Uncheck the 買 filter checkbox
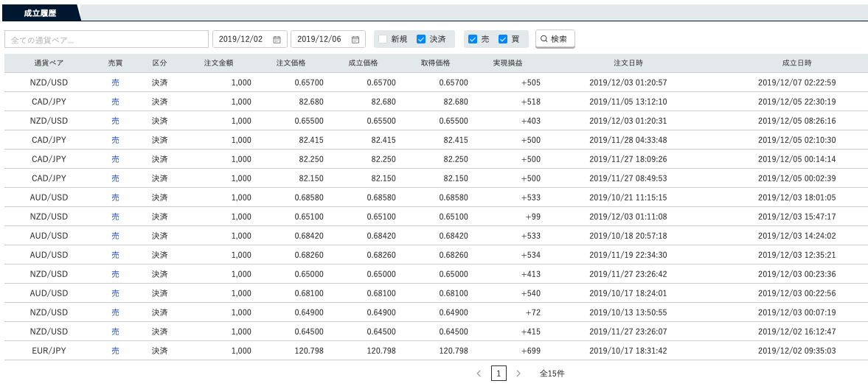The width and height of the screenshot is (868, 392). click(x=503, y=39)
